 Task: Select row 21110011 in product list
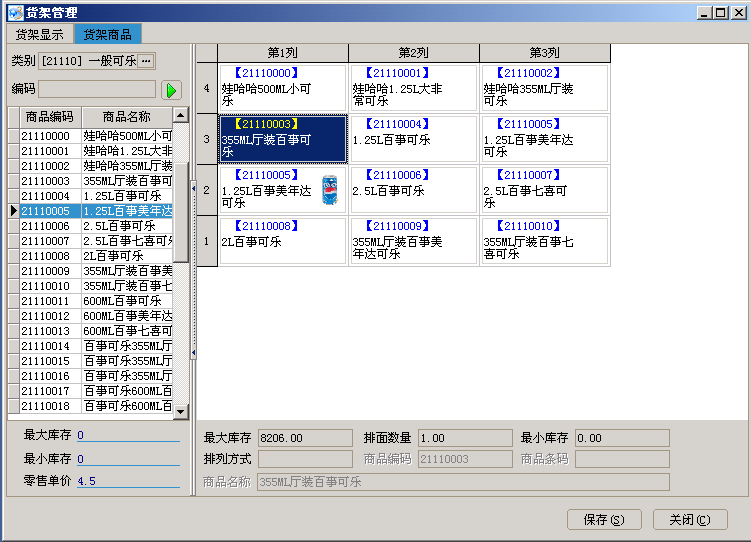(91, 301)
